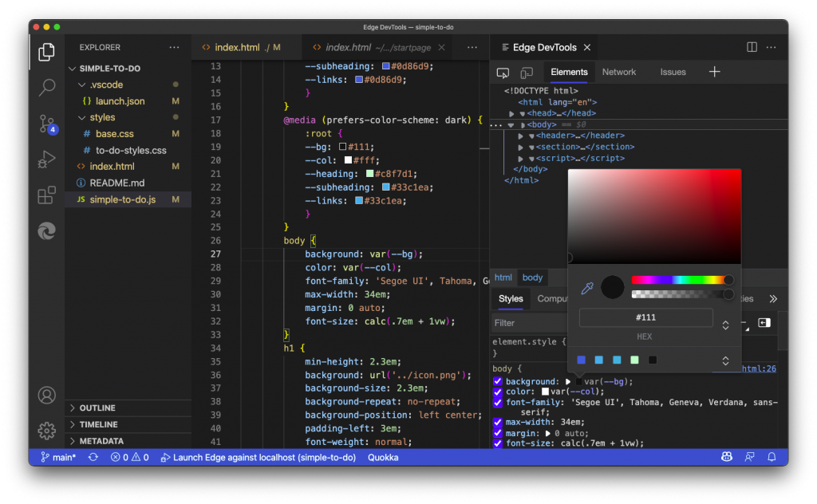
Task: Open the Manage gear icon
Action: 47,431
